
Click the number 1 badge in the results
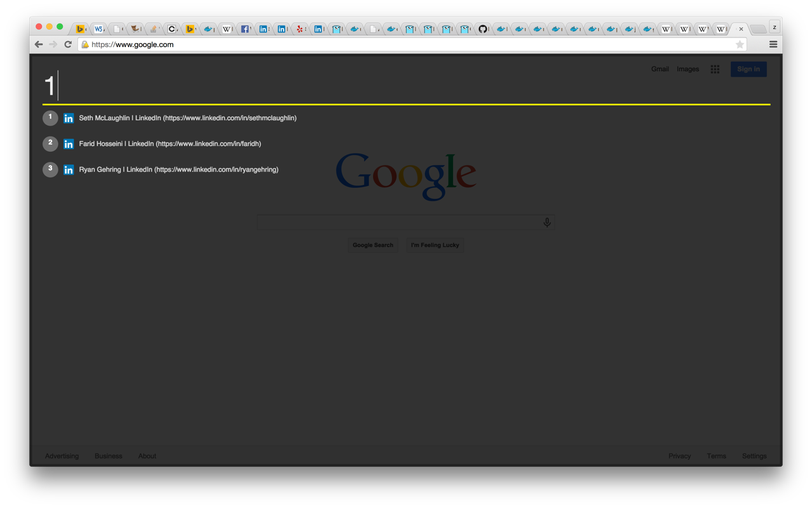[x=50, y=118]
